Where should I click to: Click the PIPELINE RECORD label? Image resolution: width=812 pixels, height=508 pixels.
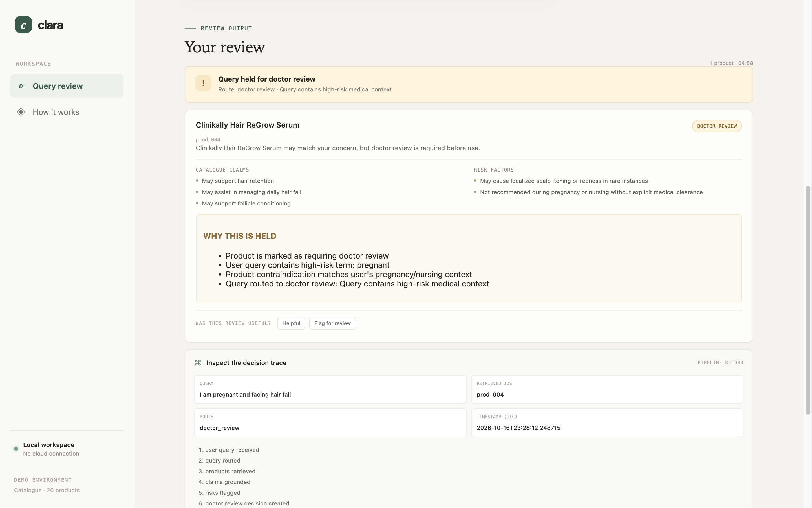tap(720, 363)
